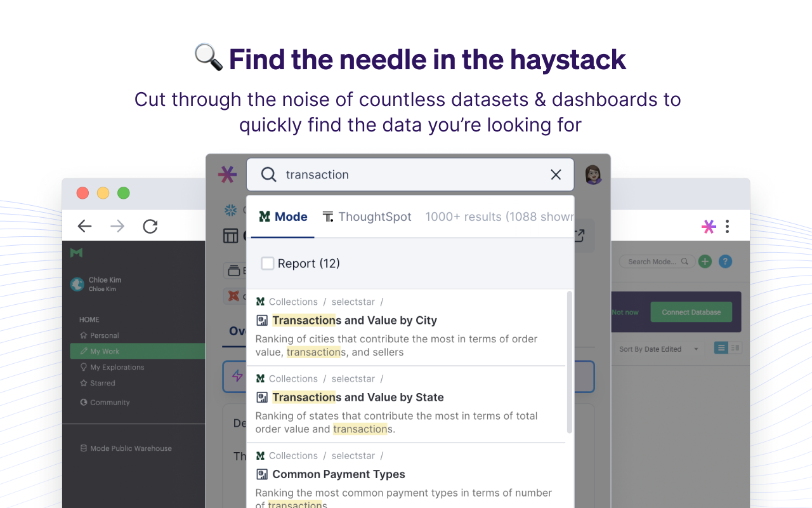Click the search field containing 'transaction'

pos(410,175)
